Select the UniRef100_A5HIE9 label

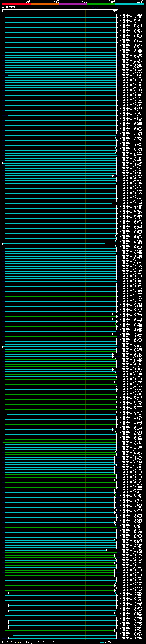131,369
